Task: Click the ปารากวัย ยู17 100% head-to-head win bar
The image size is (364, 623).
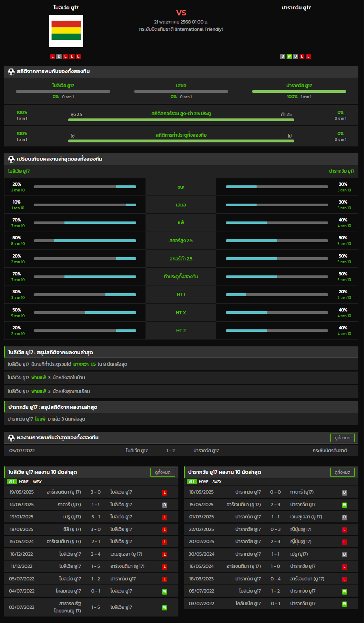Action: click(299, 92)
